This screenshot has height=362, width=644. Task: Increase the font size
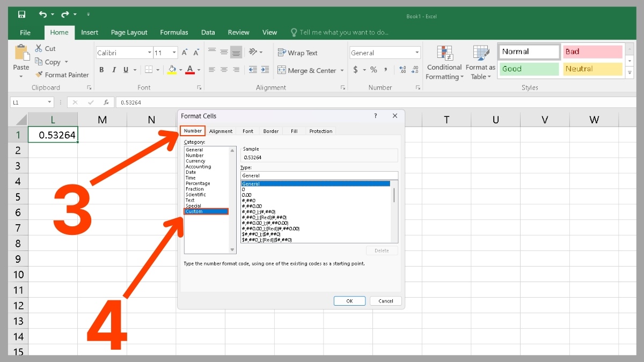185,53
